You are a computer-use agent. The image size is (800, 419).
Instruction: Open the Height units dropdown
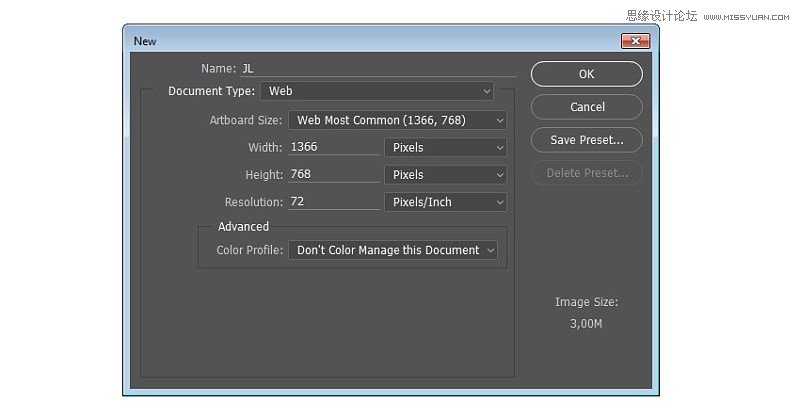[445, 174]
